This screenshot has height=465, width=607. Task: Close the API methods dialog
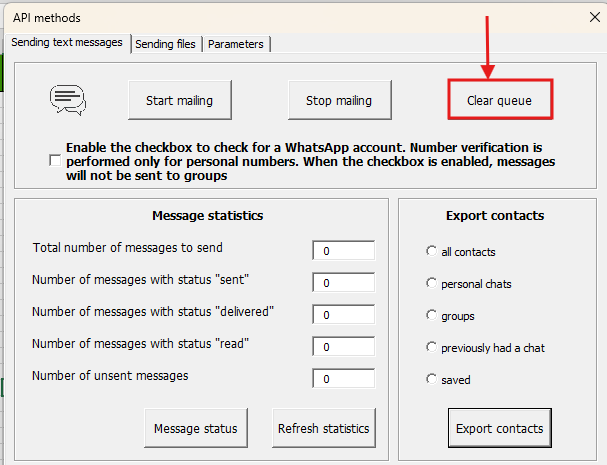tap(584, 17)
